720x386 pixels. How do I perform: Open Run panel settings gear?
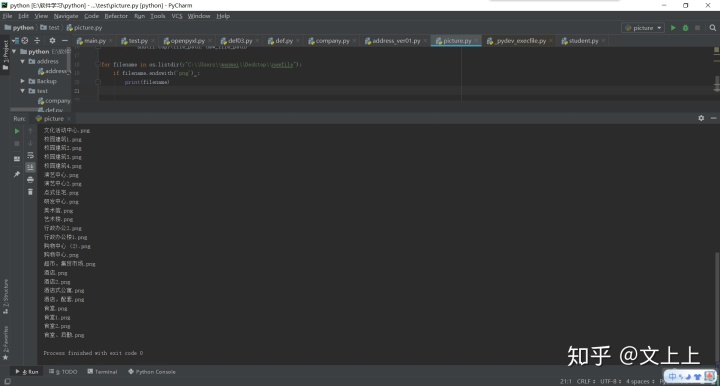coord(701,118)
